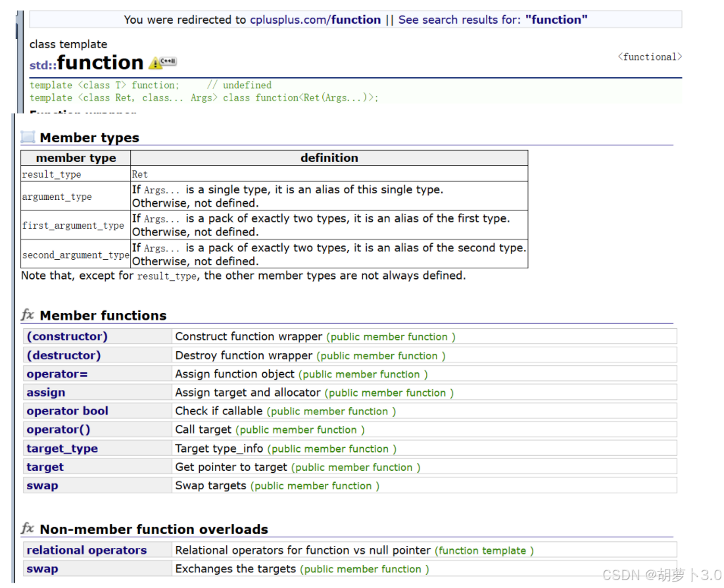
Task: Open the target member function link
Action: pyautogui.click(x=45, y=467)
